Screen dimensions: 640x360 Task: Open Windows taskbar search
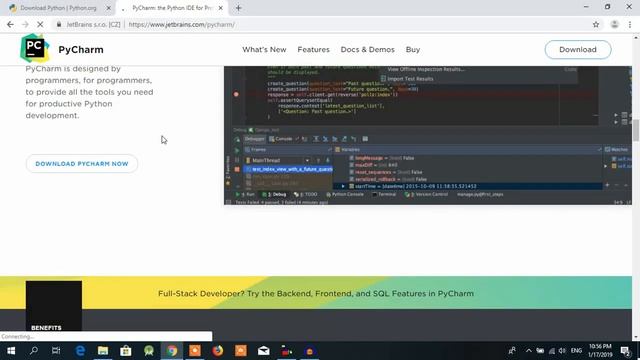34,351
